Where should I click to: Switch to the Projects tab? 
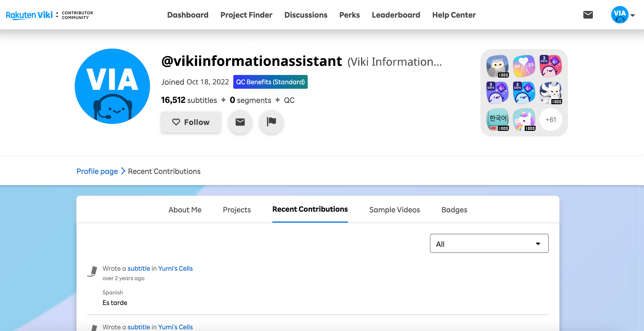click(x=237, y=210)
